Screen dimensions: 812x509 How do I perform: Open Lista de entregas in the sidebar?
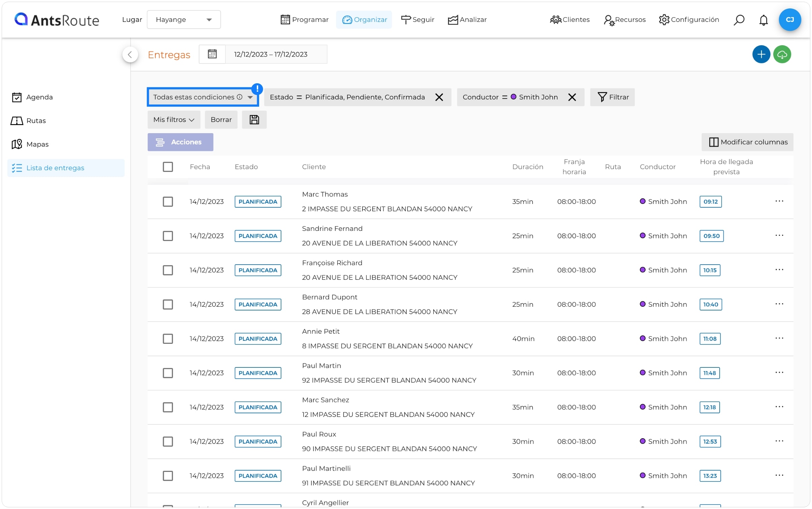pyautogui.click(x=66, y=168)
